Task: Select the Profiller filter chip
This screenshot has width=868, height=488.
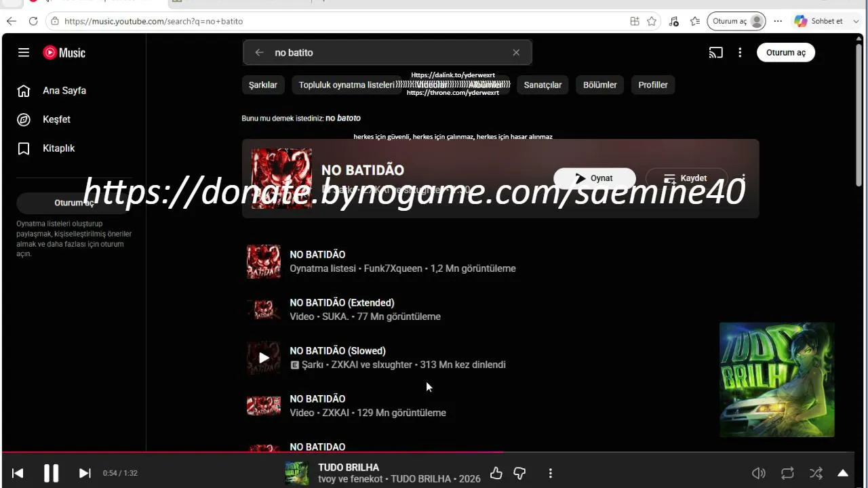Action: pyautogui.click(x=653, y=85)
